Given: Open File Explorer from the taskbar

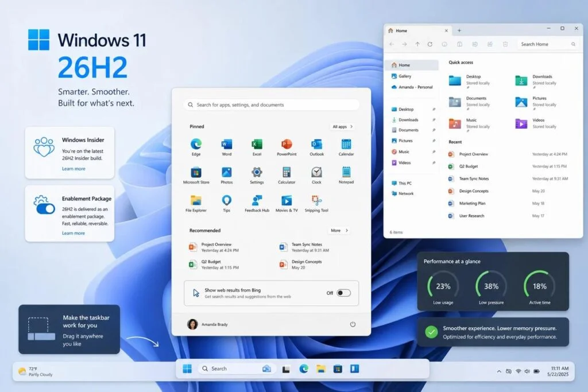Looking at the screenshot, I should pos(320,369).
